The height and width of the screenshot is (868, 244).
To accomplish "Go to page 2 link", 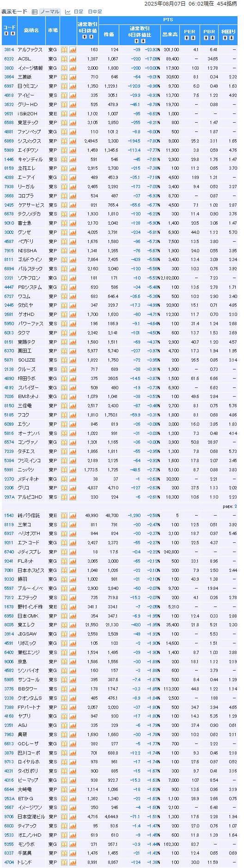I will click(236, 506).
